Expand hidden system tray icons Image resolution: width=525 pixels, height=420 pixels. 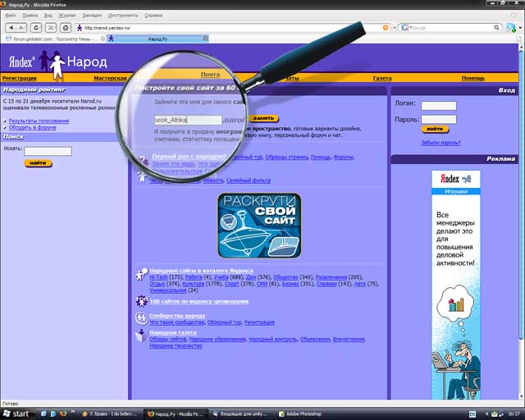pos(486,414)
